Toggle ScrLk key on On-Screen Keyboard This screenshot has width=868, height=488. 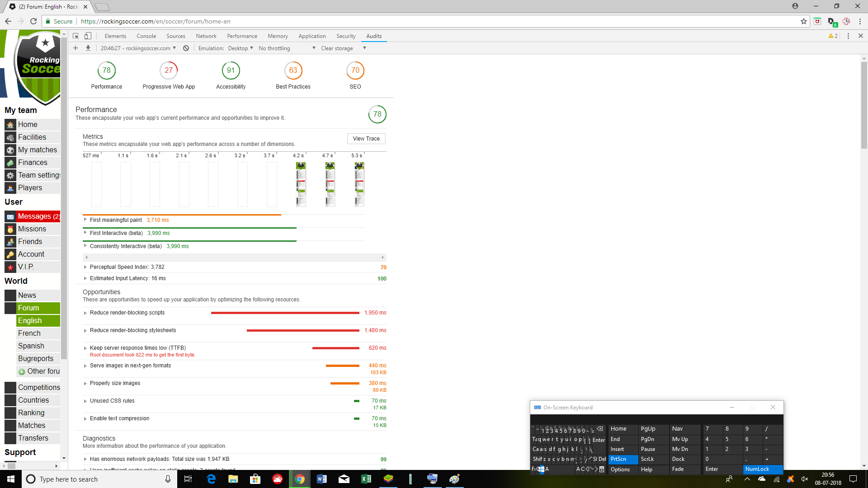[653, 459]
